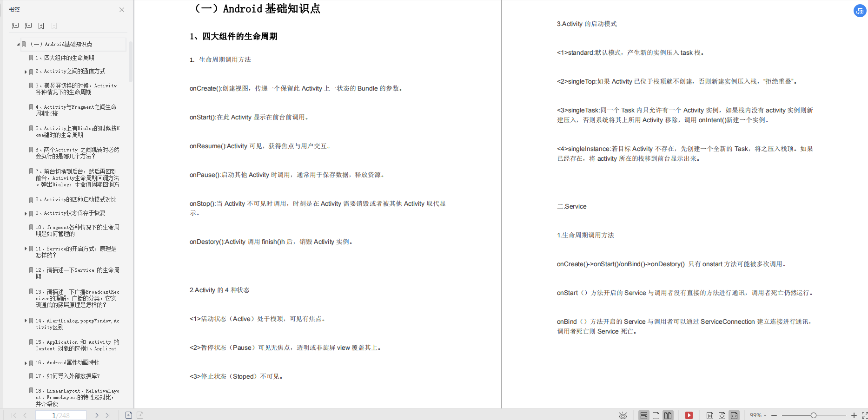Go to the previous page
Viewport: 868px width, 420px height.
25,415
